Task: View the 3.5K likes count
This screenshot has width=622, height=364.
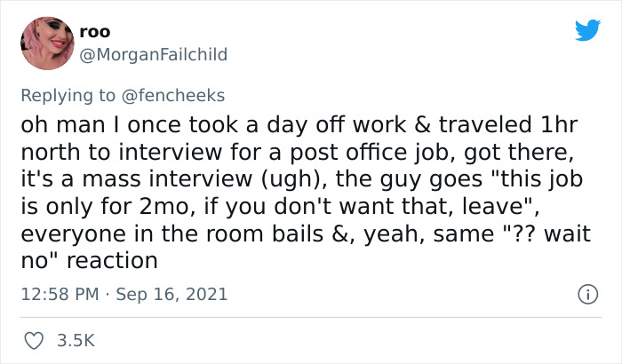Action: point(75,339)
